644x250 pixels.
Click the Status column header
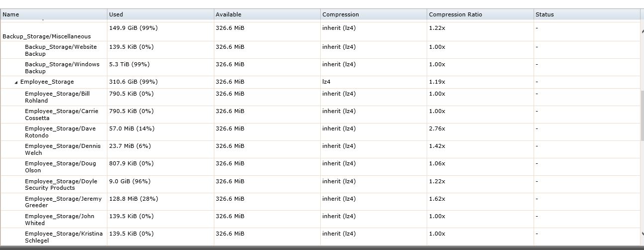[x=587, y=14]
